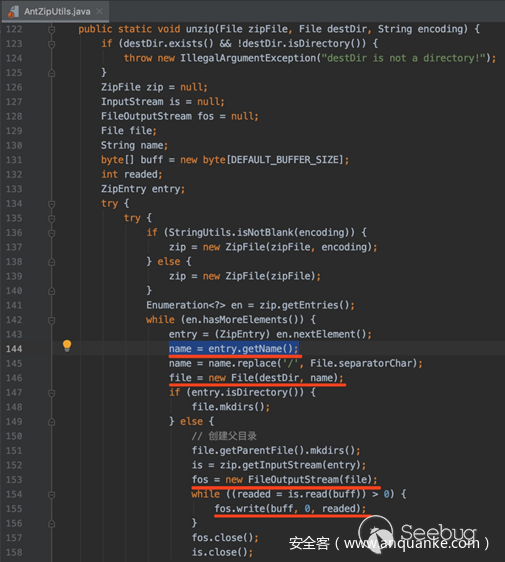This screenshot has height=562, width=505.
Task: Collapse the outer try block at line 134
Action: [52, 204]
